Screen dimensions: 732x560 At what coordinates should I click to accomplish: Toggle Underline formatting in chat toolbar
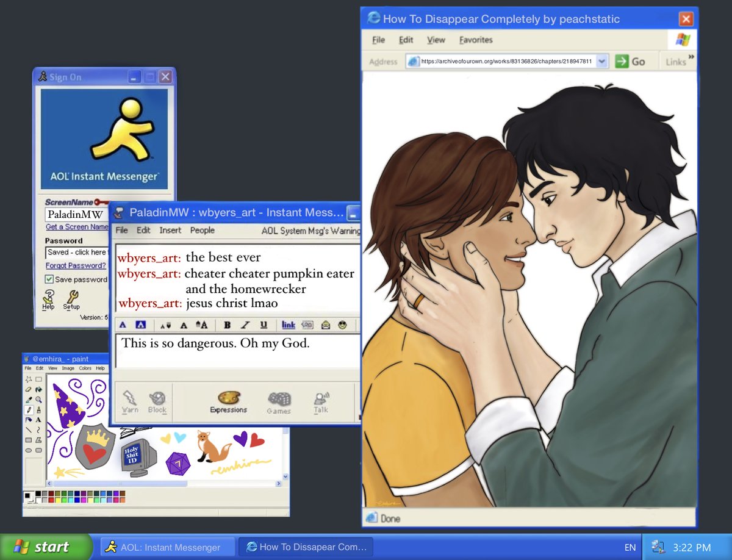264,325
